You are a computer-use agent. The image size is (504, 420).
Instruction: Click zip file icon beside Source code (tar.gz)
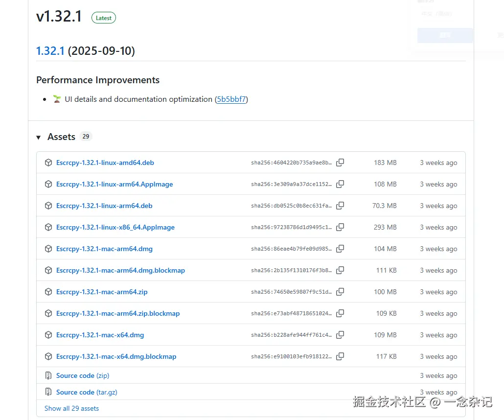[48, 392]
